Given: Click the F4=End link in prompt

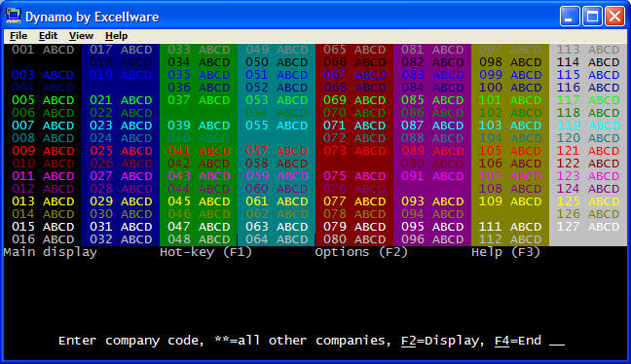Looking at the screenshot, I should tap(518, 341).
